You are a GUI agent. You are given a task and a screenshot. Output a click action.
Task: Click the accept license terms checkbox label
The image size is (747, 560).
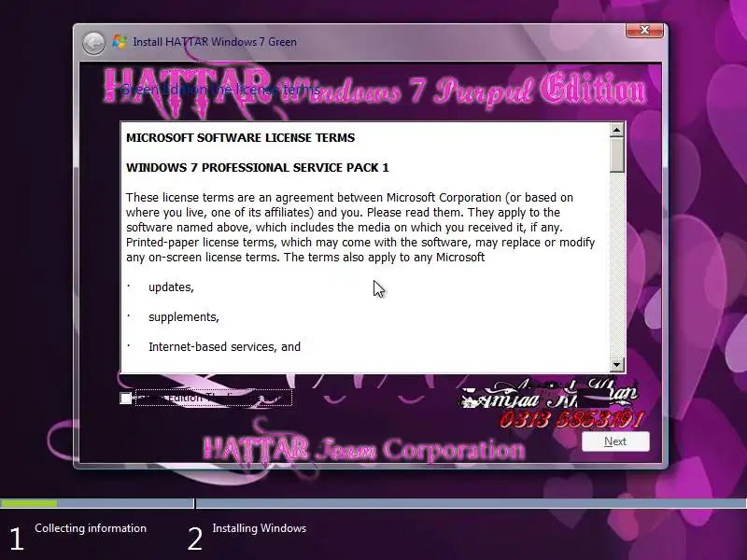(214, 398)
